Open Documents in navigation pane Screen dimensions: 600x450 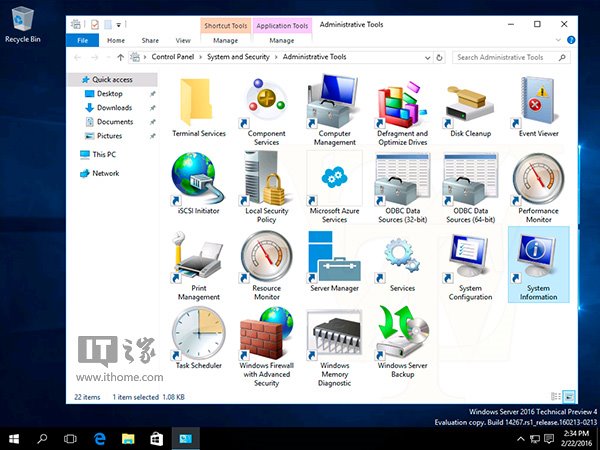(115, 122)
